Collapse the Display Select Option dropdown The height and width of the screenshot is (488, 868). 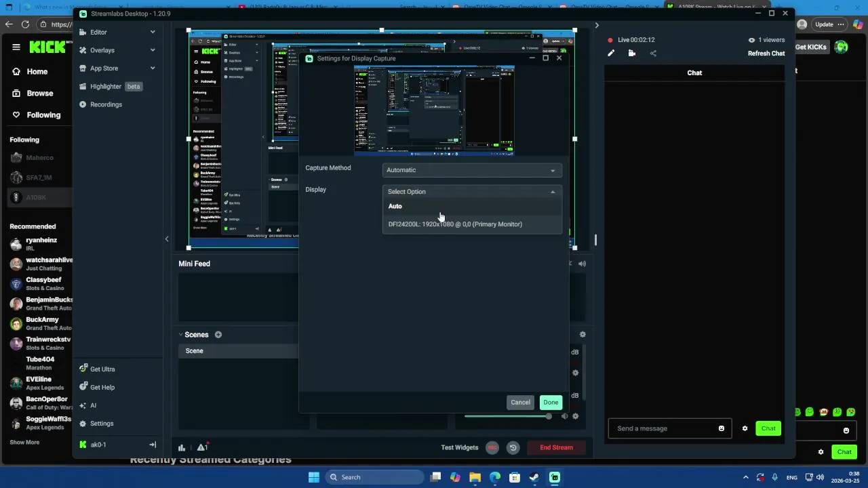coord(472,192)
